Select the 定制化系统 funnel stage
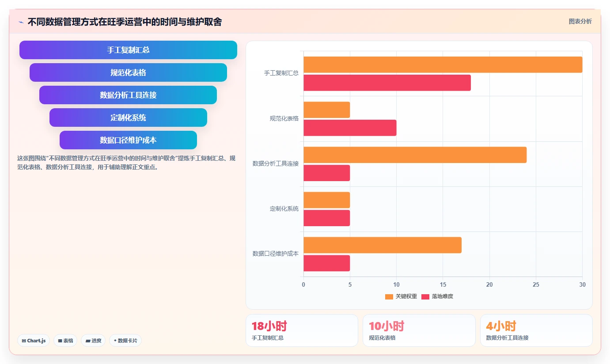Image resolution: width=610 pixels, height=364 pixels. (x=128, y=118)
